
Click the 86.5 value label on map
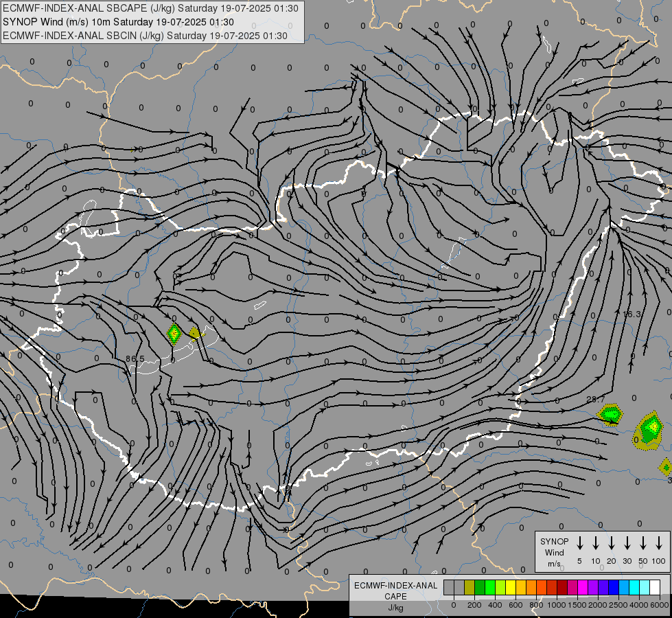tap(135, 359)
